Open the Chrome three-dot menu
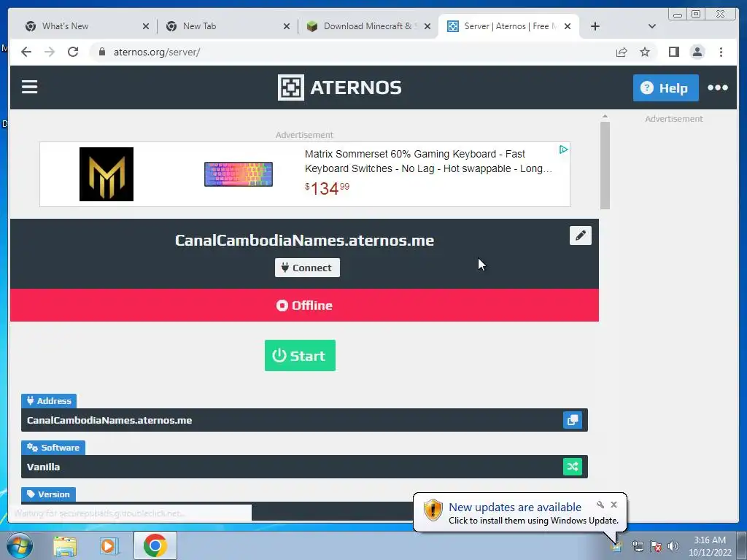Image resolution: width=747 pixels, height=560 pixels. point(721,52)
